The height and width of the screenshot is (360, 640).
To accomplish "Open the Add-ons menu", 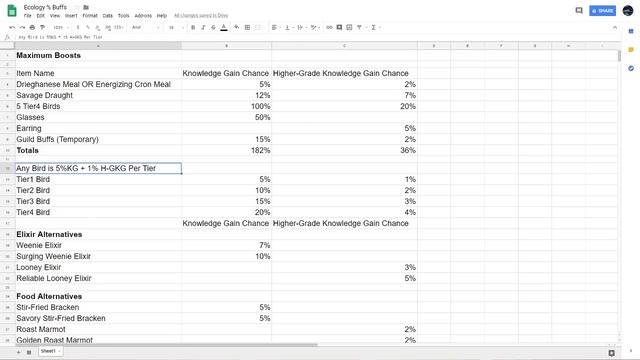I will 143,16.
